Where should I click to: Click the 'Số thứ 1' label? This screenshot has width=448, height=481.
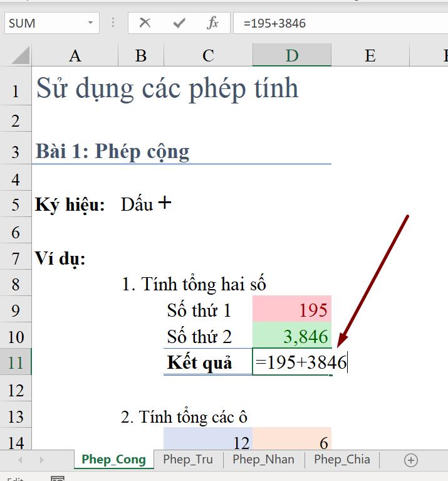point(199,310)
